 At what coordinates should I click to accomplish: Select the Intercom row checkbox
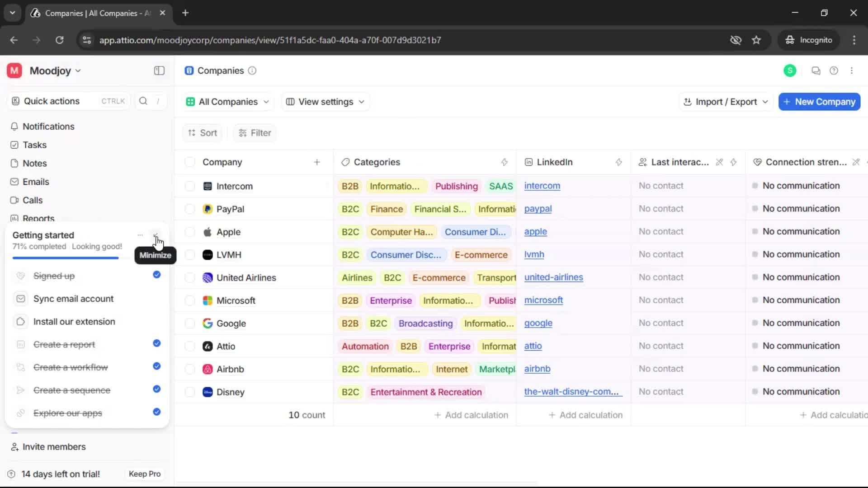click(189, 186)
